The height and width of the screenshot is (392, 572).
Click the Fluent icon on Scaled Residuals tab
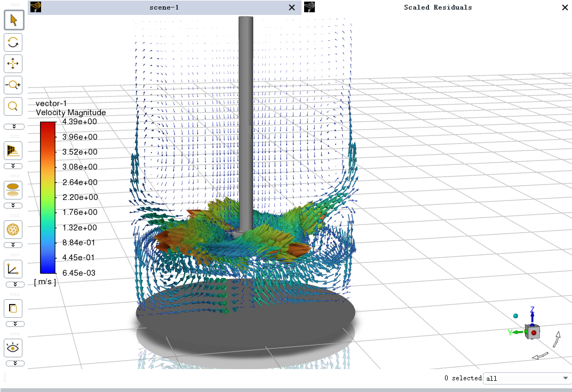coord(309,7)
